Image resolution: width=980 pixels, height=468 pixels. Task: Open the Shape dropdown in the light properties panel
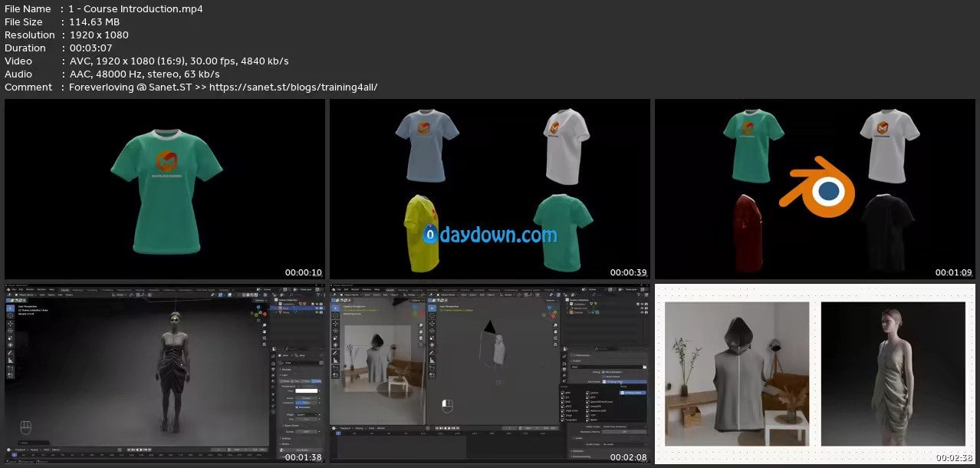click(308, 414)
